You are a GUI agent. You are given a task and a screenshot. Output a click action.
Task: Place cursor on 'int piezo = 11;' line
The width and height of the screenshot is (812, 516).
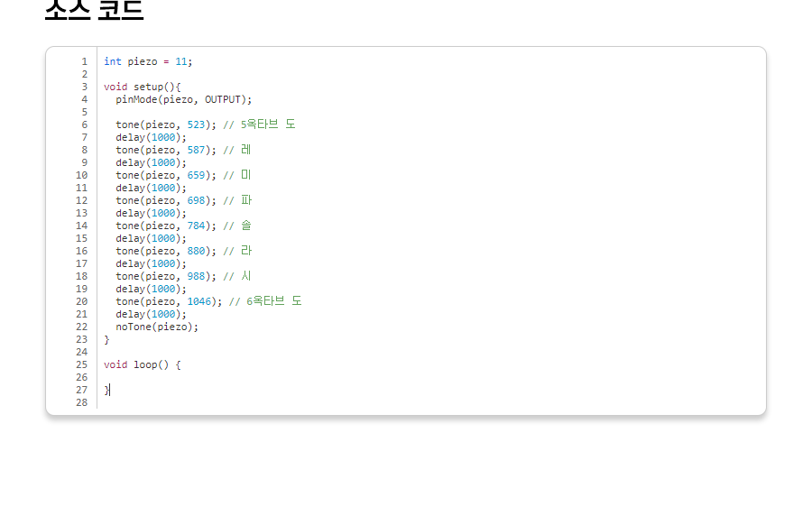(148, 61)
